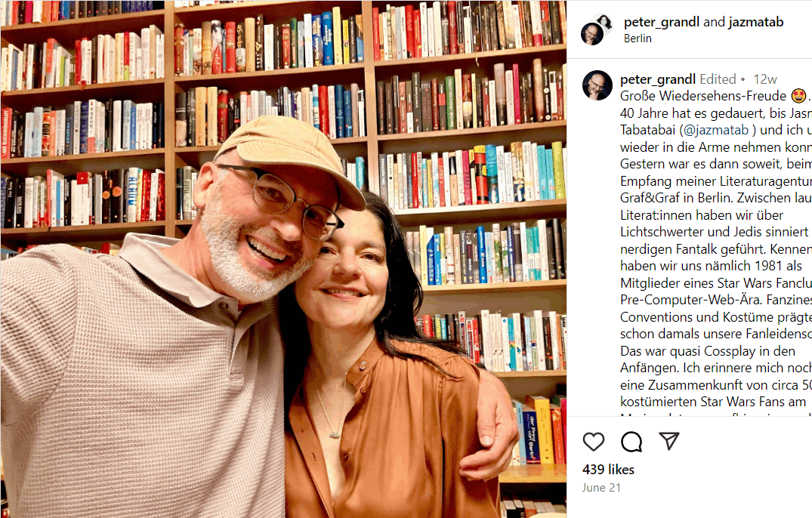Open the June 21 post date
812x518 pixels.
coord(601,488)
